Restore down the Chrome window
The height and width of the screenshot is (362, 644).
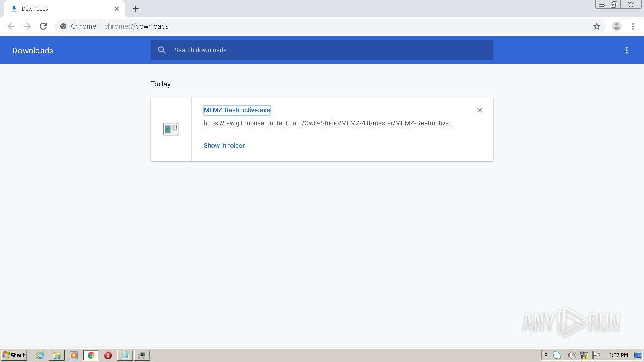click(x=614, y=5)
